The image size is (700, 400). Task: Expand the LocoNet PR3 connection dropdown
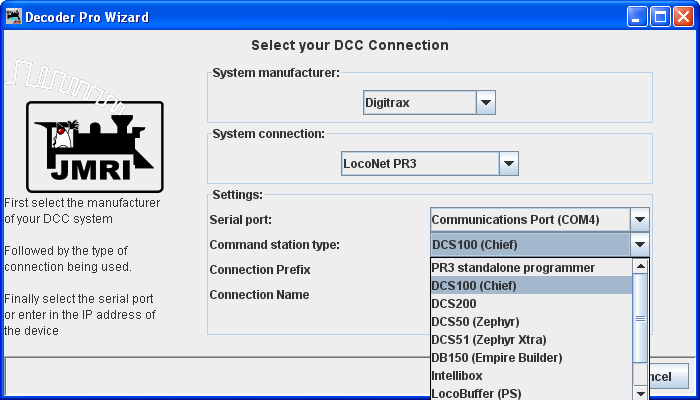(508, 163)
